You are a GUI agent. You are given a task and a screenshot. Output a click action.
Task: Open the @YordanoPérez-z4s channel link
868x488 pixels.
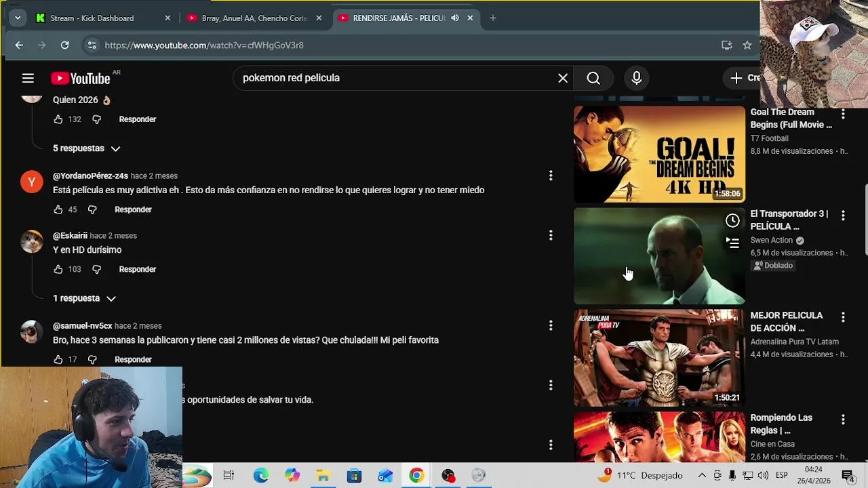[x=90, y=176]
